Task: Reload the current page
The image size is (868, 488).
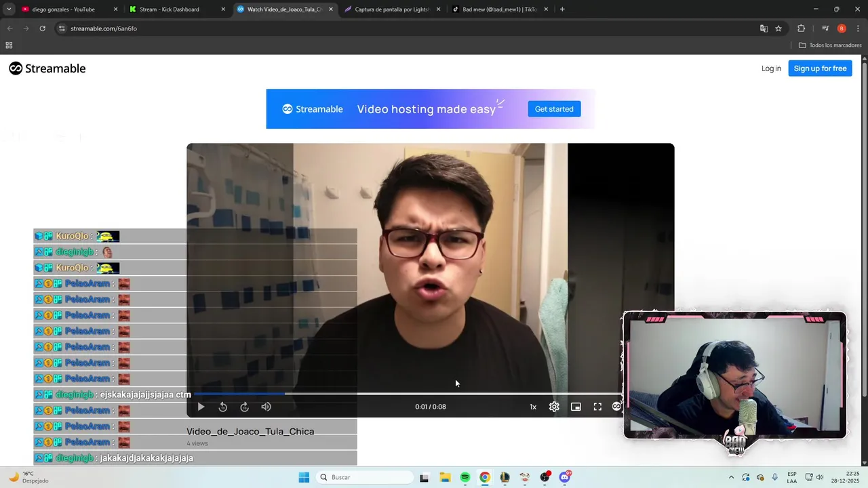Action: (x=42, y=28)
